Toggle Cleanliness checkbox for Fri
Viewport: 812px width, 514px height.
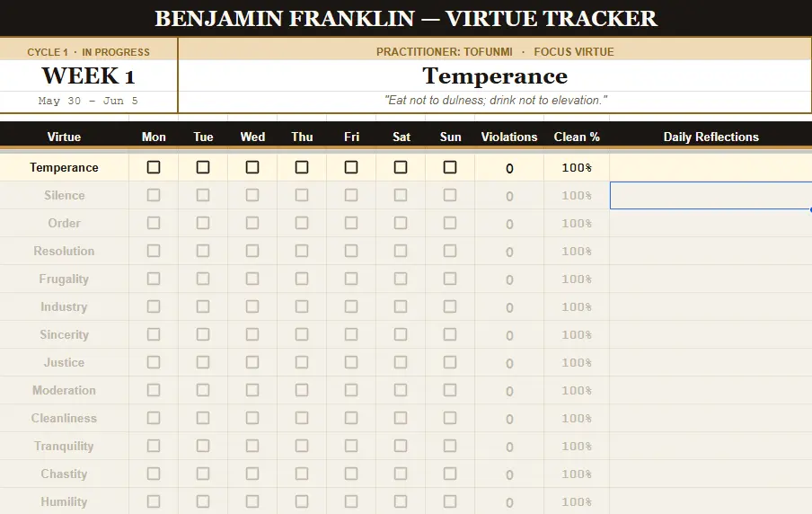351,418
